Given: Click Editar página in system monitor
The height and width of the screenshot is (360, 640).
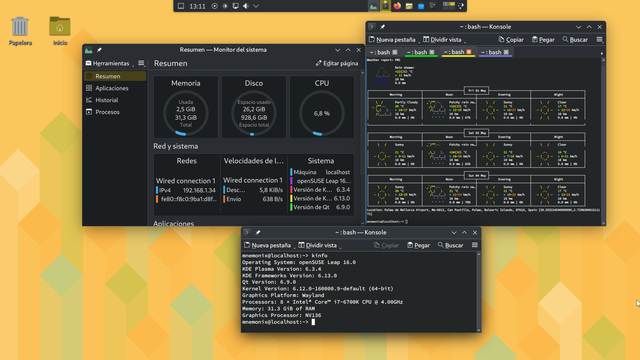Looking at the screenshot, I should (x=337, y=63).
